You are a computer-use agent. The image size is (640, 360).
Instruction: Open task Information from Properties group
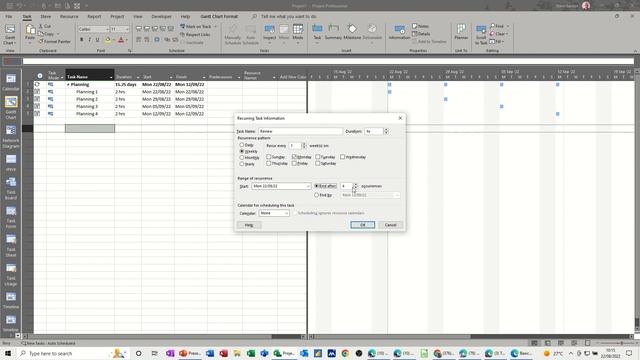(x=399, y=32)
